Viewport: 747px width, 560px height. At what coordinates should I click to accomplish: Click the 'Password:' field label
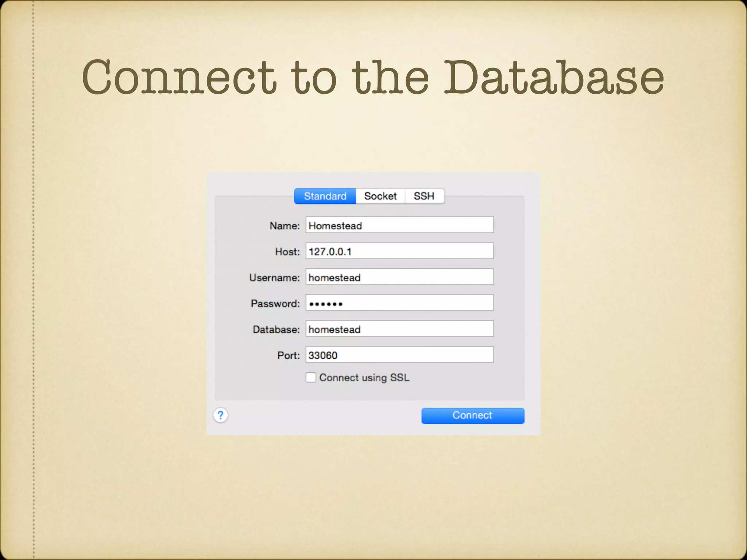click(275, 303)
